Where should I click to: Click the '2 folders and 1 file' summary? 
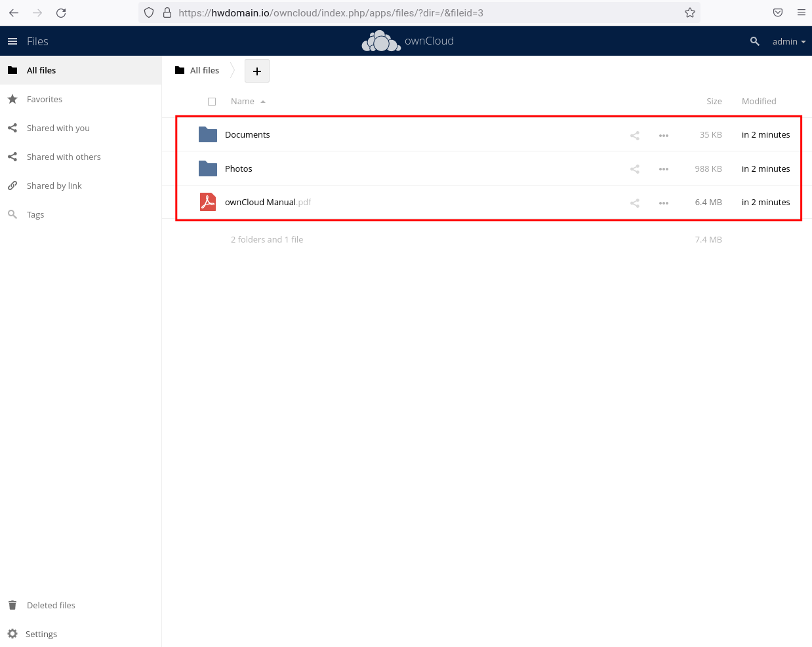coord(267,239)
